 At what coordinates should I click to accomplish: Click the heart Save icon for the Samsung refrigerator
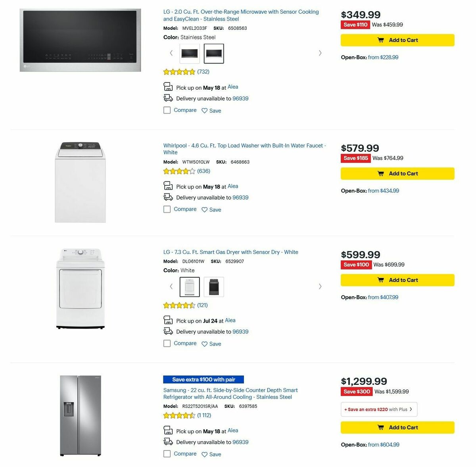pyautogui.click(x=204, y=454)
